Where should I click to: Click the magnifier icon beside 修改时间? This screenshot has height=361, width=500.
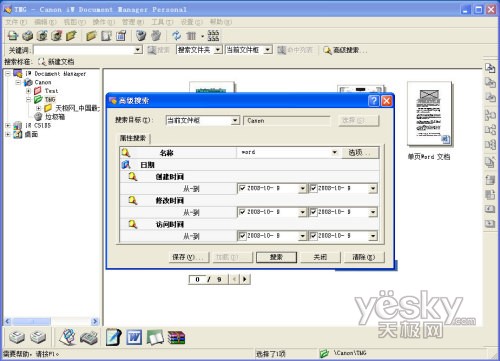133,200
